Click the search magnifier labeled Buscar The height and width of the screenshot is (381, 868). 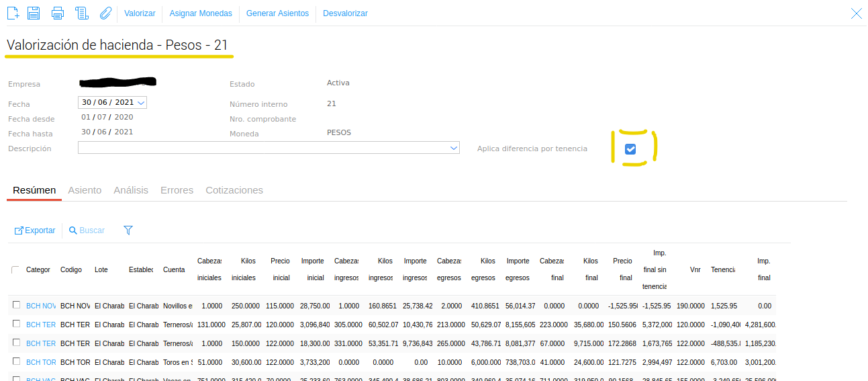click(x=87, y=230)
